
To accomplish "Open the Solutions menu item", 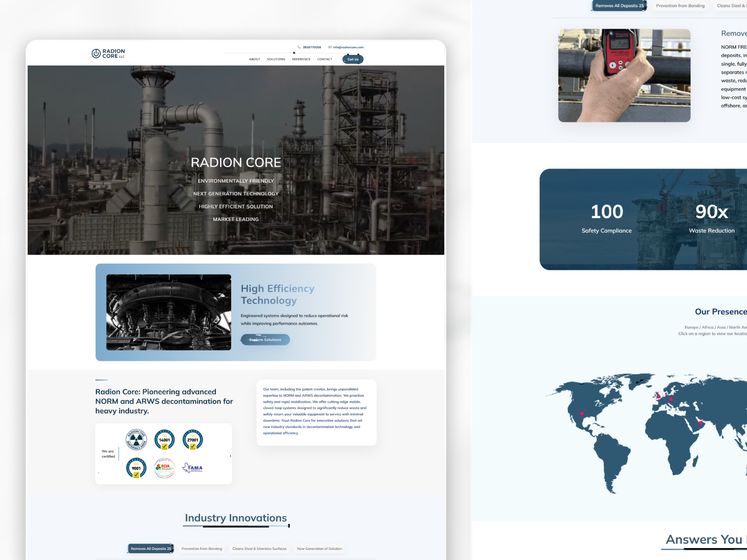I will coord(276,59).
